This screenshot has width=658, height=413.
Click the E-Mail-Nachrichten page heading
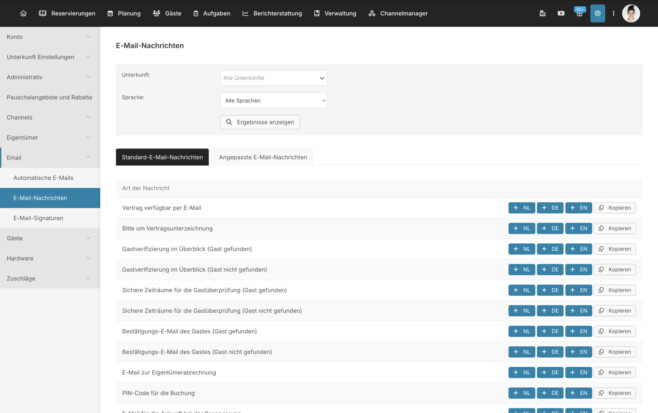tap(150, 45)
